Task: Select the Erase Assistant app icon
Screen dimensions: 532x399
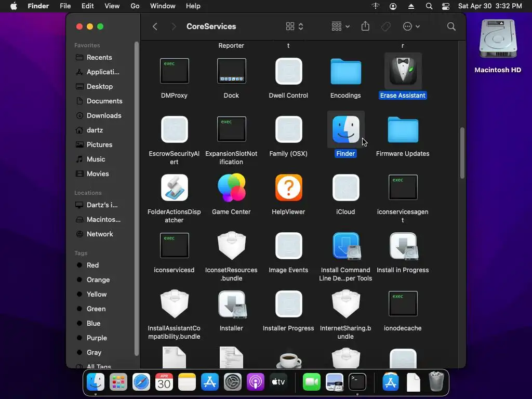Action: [x=403, y=71]
